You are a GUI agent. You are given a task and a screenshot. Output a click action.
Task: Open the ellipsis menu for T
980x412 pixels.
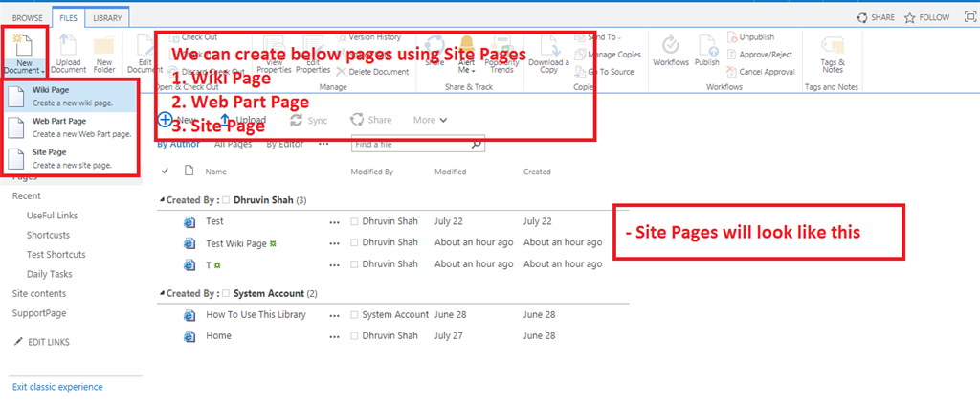[x=335, y=264]
